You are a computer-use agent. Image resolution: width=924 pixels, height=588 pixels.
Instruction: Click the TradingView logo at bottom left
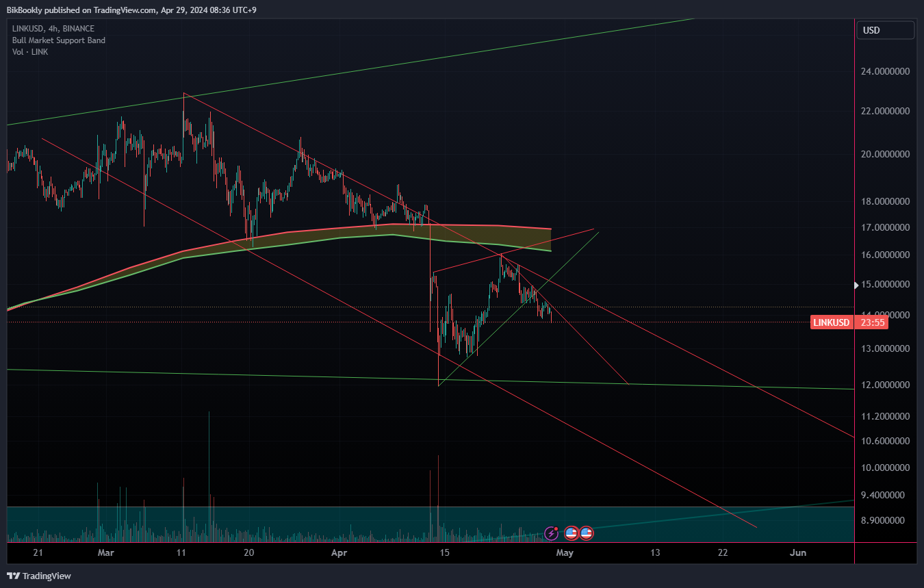point(39,576)
